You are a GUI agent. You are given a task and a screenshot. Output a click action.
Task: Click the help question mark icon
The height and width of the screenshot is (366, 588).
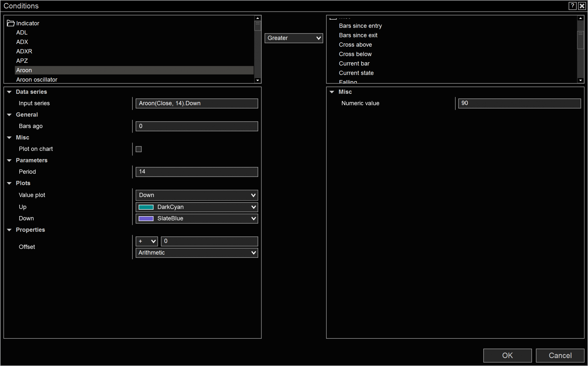point(572,6)
